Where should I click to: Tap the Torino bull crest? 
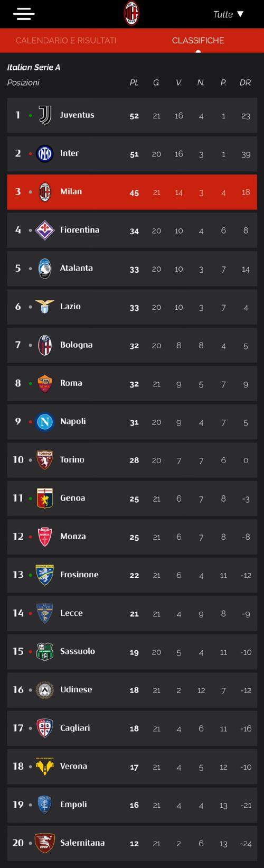tap(45, 460)
